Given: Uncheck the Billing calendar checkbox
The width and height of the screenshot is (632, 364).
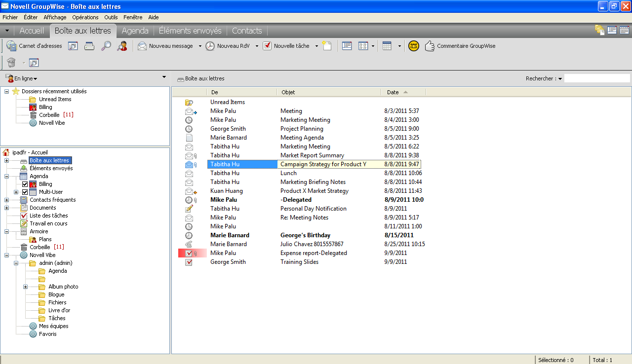Looking at the screenshot, I should [x=25, y=184].
